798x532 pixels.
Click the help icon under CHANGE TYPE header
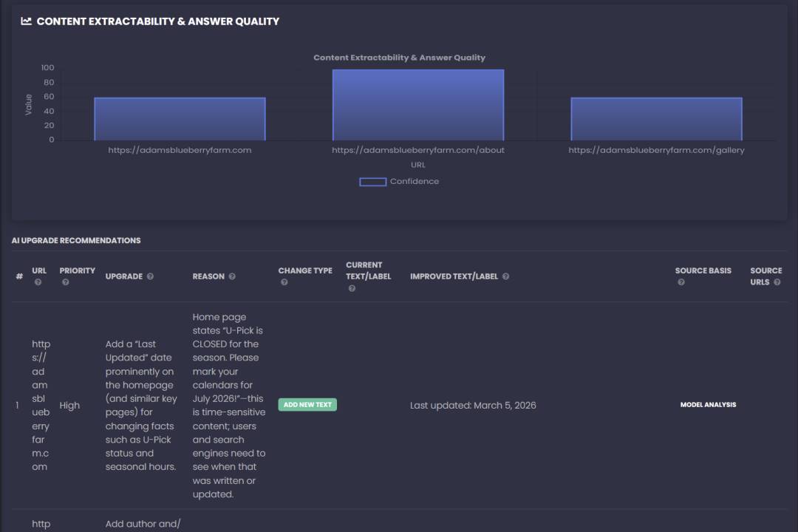tap(284, 282)
